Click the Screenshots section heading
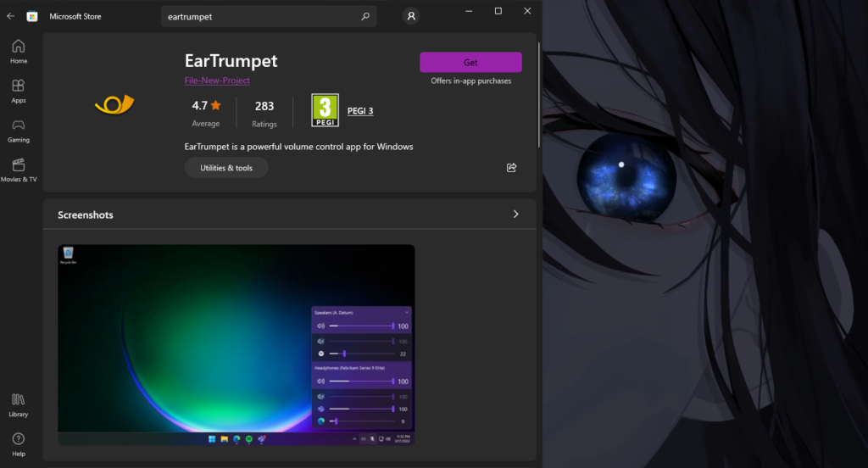The width and height of the screenshot is (868, 468). (x=86, y=214)
